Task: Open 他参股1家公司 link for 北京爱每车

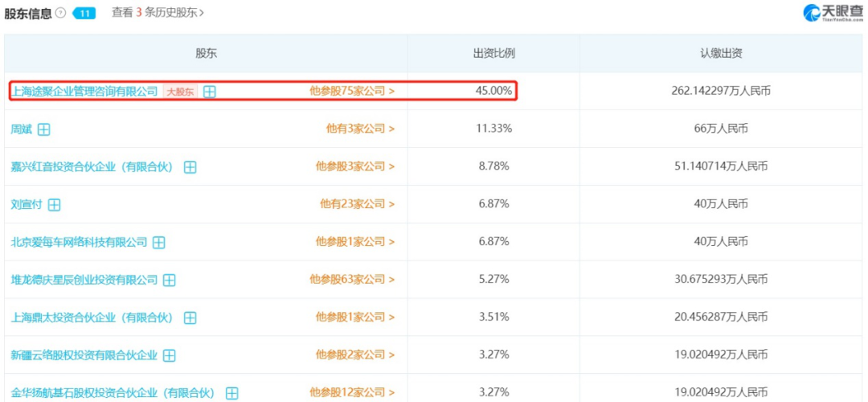Action: point(355,242)
